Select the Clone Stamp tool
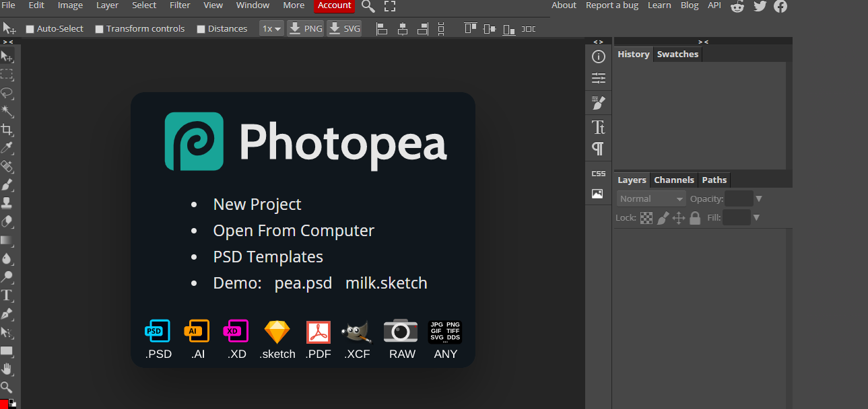The width and height of the screenshot is (868, 409). pos(7,202)
